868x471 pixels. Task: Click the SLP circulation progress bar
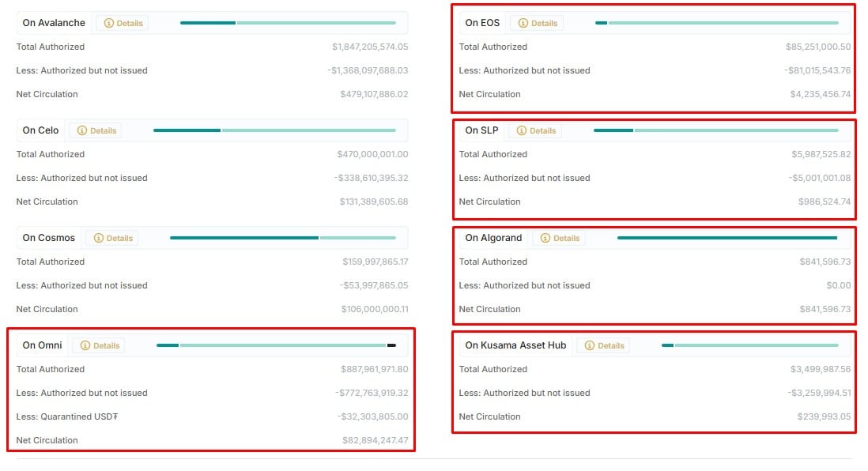(716, 130)
